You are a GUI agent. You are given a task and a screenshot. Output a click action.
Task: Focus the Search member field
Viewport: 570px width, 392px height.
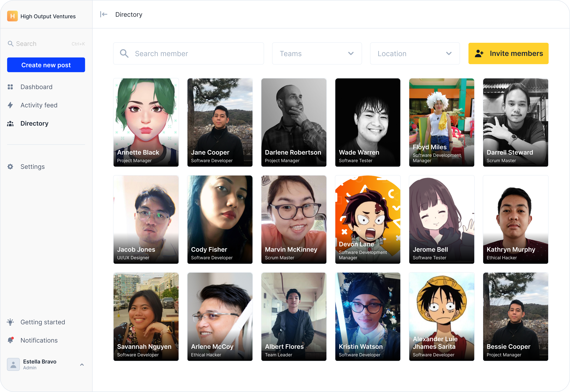pyautogui.click(x=188, y=54)
